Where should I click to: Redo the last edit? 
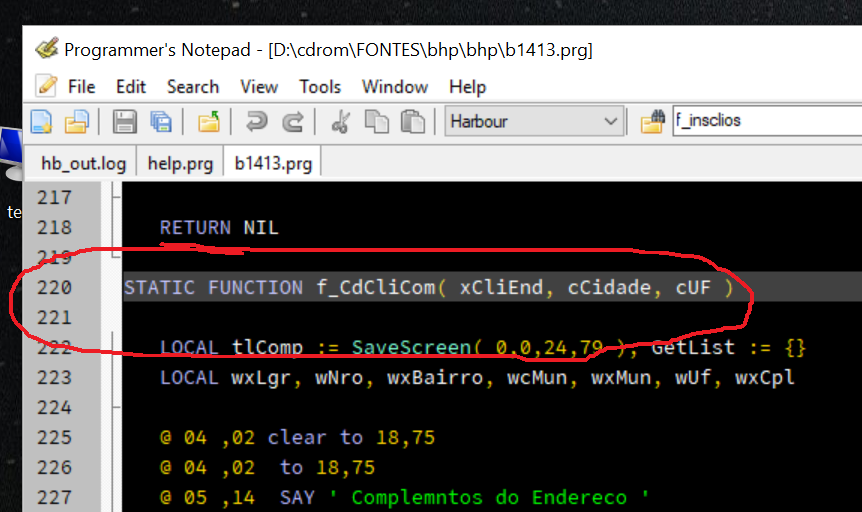(x=292, y=122)
